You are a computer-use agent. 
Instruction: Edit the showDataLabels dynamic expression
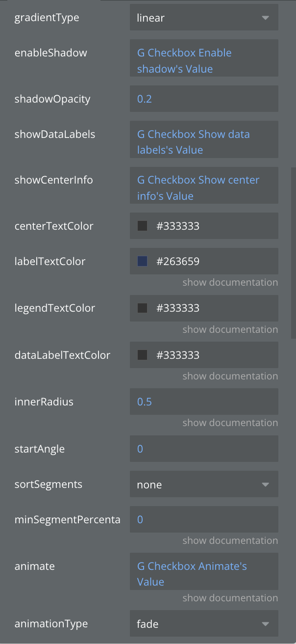point(204,142)
